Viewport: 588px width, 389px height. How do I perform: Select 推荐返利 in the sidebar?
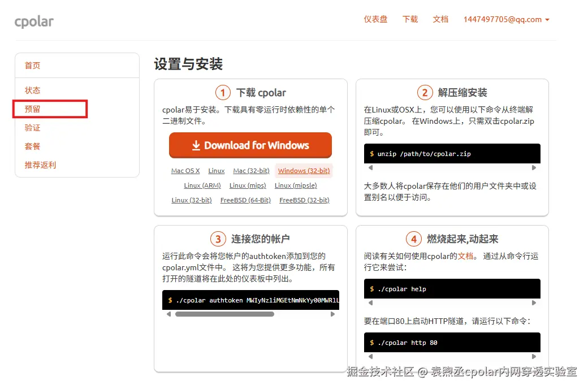(40, 165)
